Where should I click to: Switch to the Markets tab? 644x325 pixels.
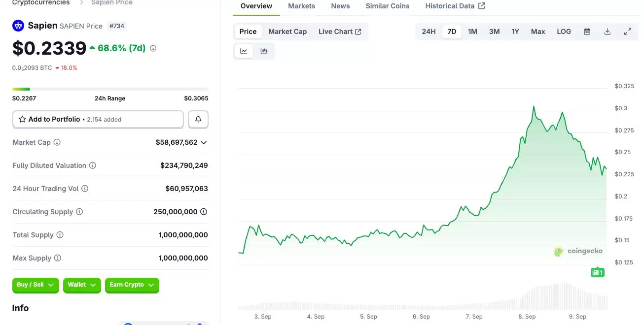click(301, 6)
